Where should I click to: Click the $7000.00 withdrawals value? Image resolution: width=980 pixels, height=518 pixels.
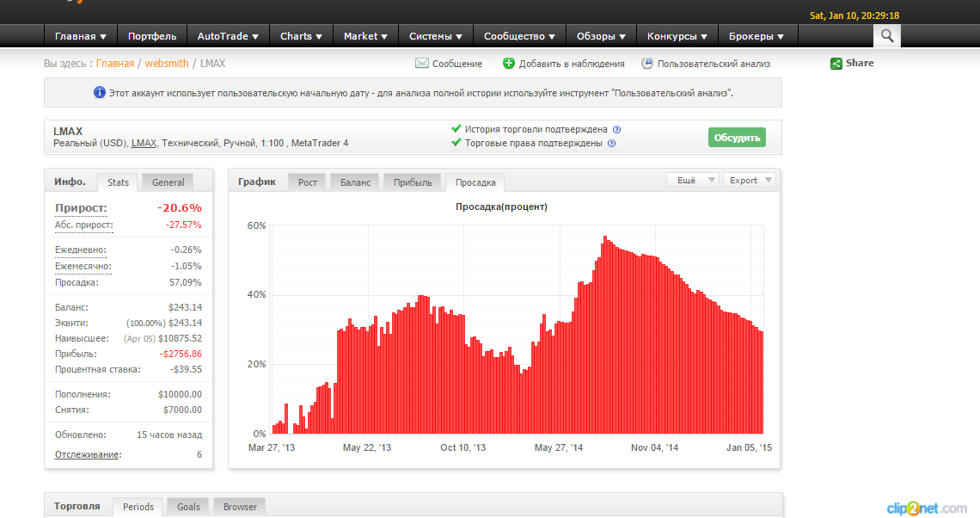[182, 410]
